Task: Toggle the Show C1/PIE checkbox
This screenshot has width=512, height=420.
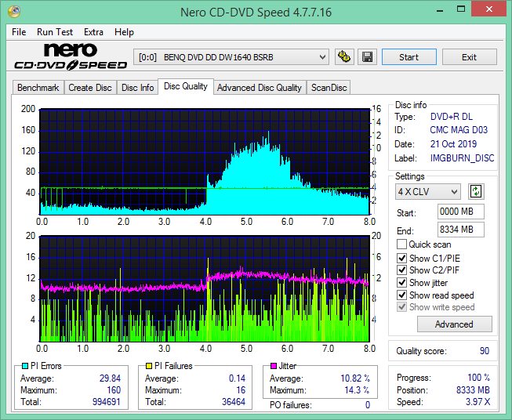Action: pyautogui.click(x=401, y=258)
